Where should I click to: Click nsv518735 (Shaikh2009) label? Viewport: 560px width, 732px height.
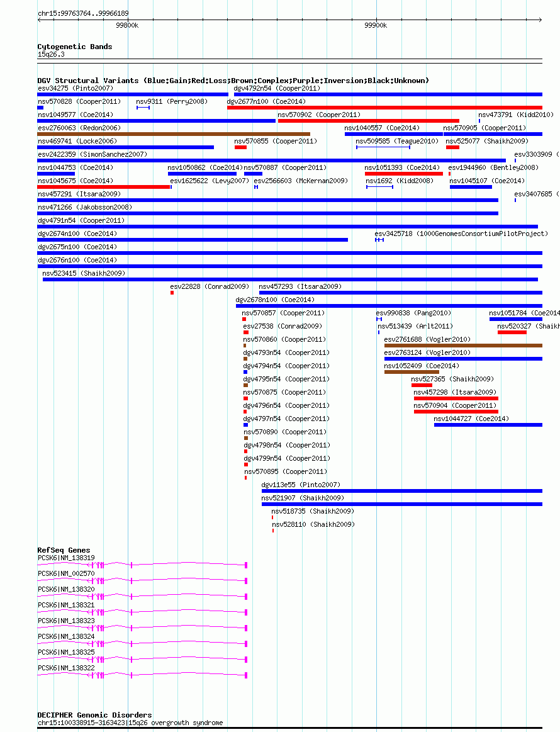(313, 511)
